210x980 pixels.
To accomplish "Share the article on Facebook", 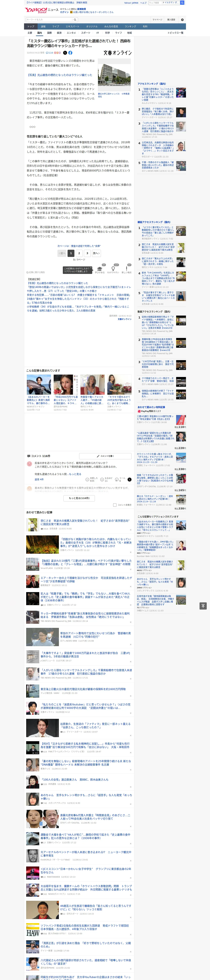I will coord(70,53).
